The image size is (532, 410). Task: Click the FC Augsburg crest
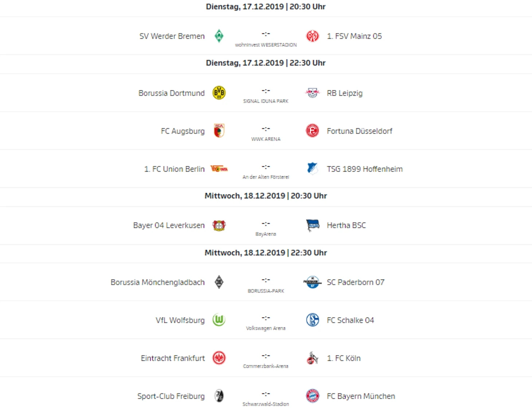pyautogui.click(x=219, y=131)
